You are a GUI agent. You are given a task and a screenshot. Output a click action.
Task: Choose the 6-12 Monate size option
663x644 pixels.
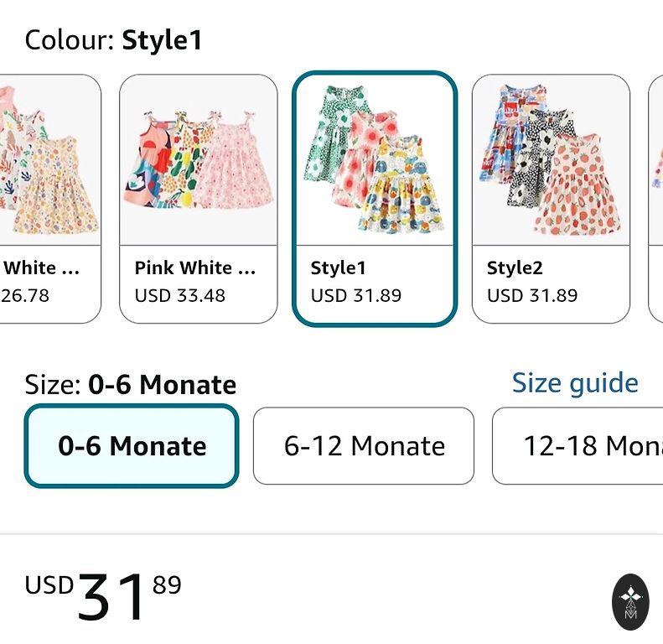[x=364, y=446]
